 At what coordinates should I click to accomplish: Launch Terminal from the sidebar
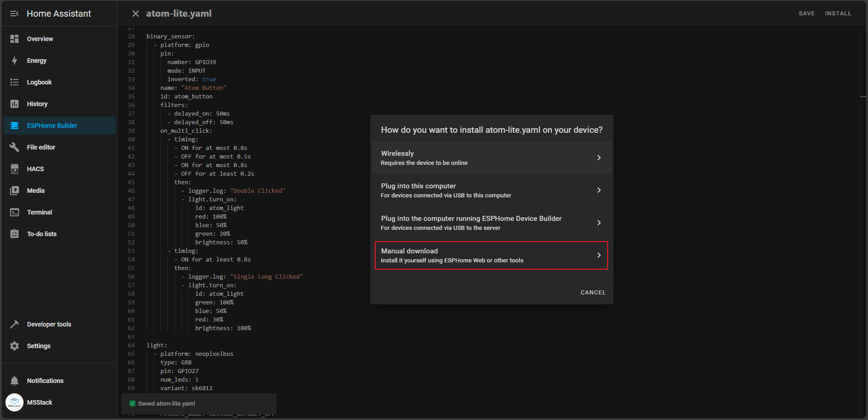pos(60,212)
